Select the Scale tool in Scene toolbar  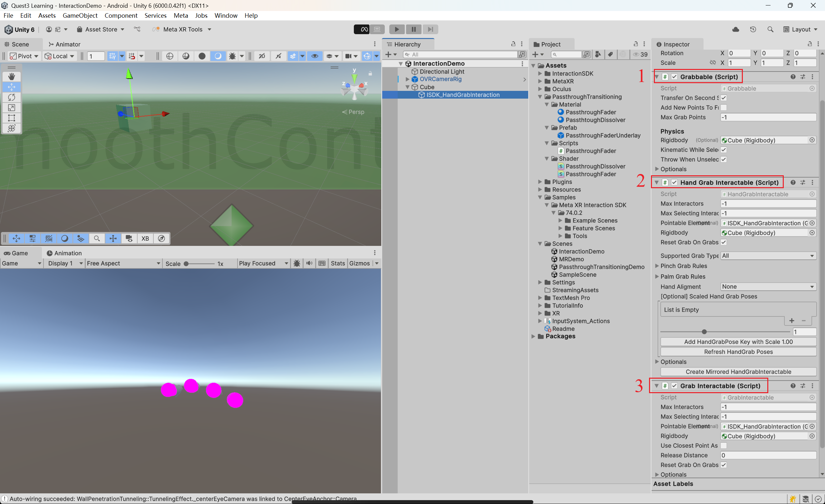(x=11, y=108)
